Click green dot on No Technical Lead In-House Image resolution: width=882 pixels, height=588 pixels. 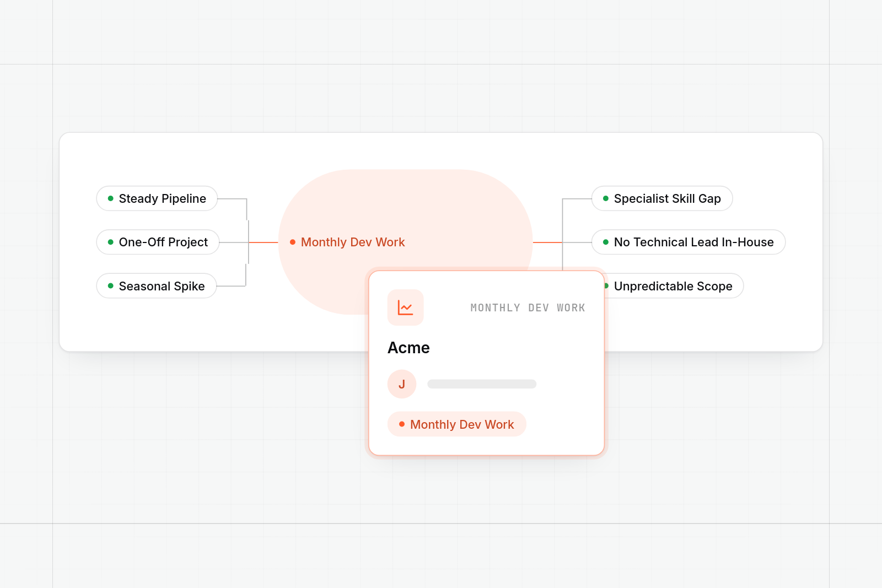[606, 242]
